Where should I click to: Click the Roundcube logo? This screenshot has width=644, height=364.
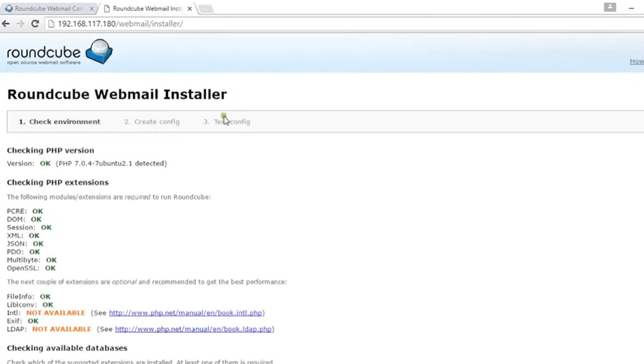click(60, 52)
